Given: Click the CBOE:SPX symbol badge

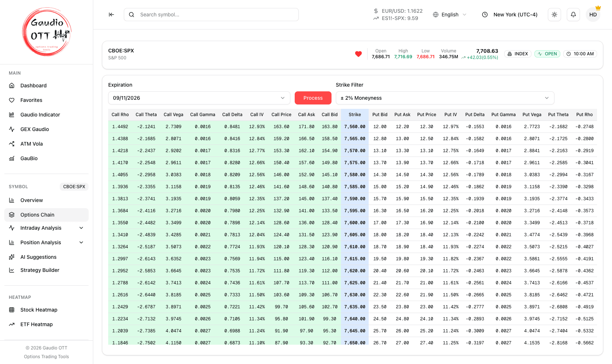Looking at the screenshot, I should tap(74, 187).
